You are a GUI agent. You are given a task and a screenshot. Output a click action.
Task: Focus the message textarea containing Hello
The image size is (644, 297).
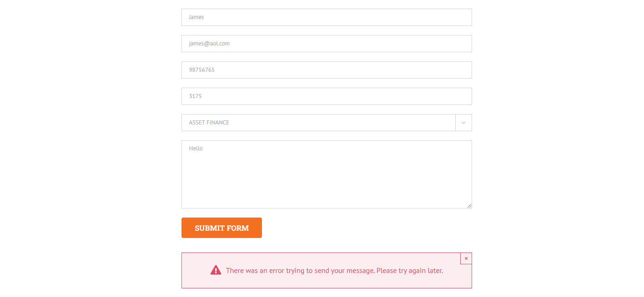coord(327,174)
